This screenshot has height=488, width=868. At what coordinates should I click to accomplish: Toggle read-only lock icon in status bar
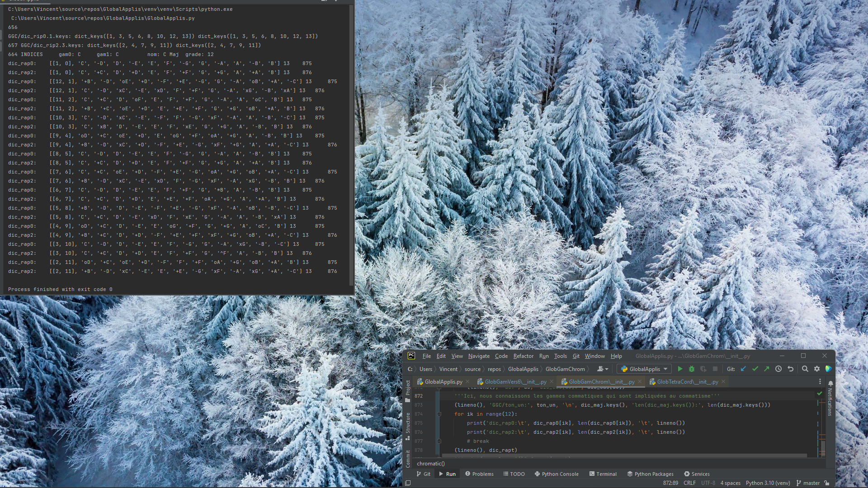(827, 483)
